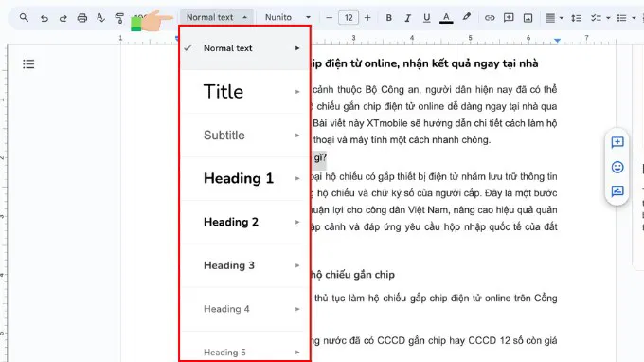Screen dimensions: 644x362
Task: Expand the Subtitle submenu arrow
Action: (297, 136)
